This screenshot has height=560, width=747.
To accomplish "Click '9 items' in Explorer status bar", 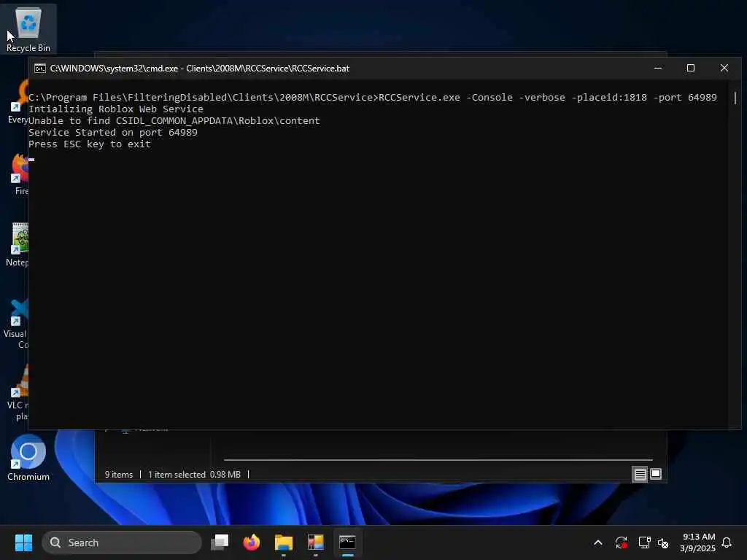I will point(119,474).
